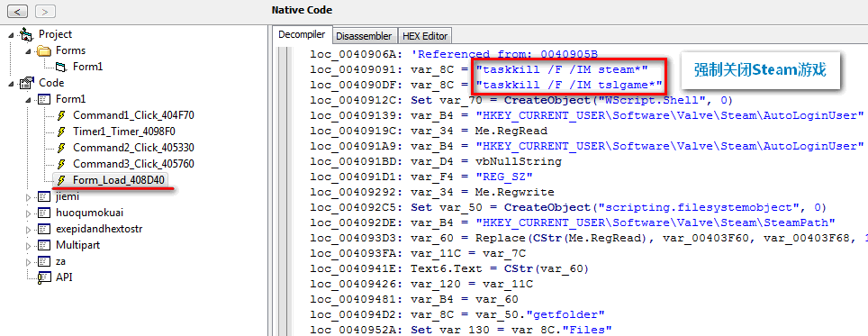Select the API tree item
Viewport: 868px width, 336px height.
(x=64, y=277)
